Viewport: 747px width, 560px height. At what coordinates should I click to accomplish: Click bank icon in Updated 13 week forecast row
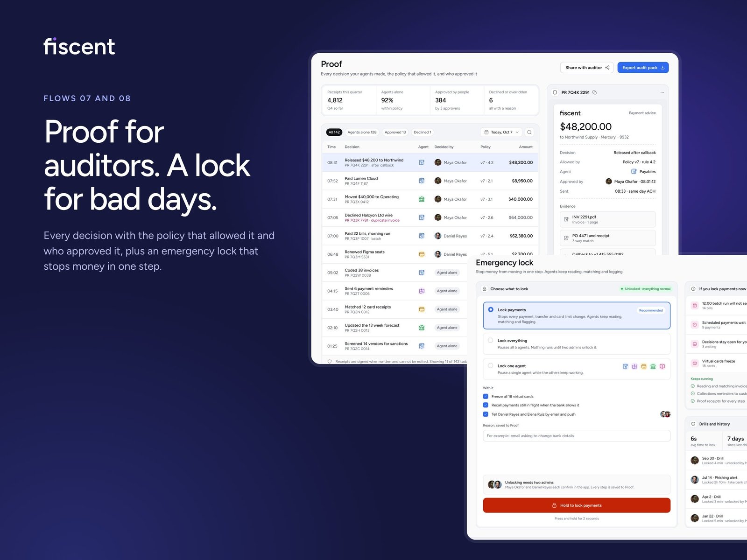[x=422, y=328]
